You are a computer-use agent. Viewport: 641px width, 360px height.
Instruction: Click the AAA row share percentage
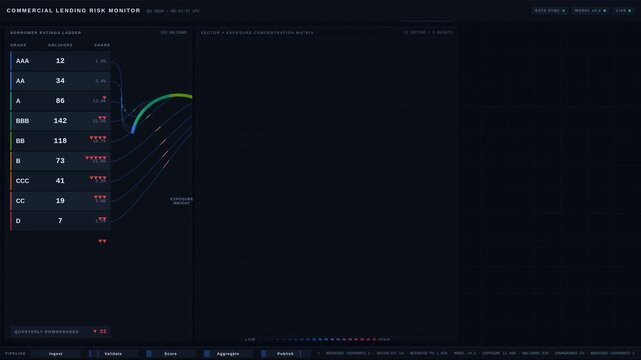pyautogui.click(x=101, y=61)
